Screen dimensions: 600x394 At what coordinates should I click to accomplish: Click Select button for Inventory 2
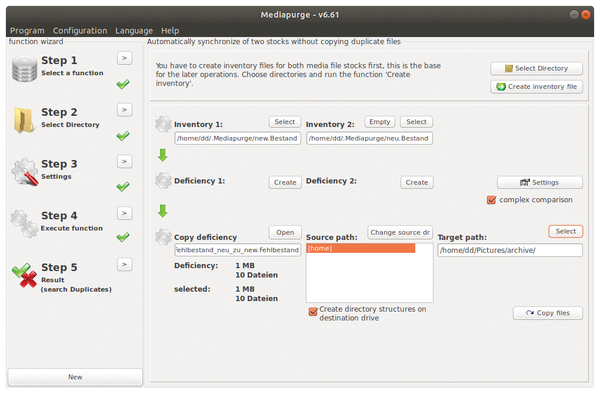[416, 122]
